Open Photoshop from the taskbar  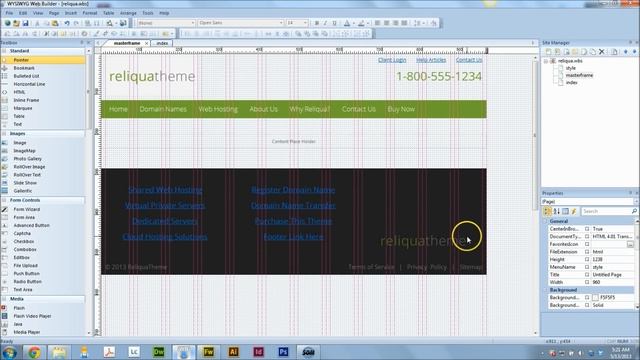click(x=283, y=351)
